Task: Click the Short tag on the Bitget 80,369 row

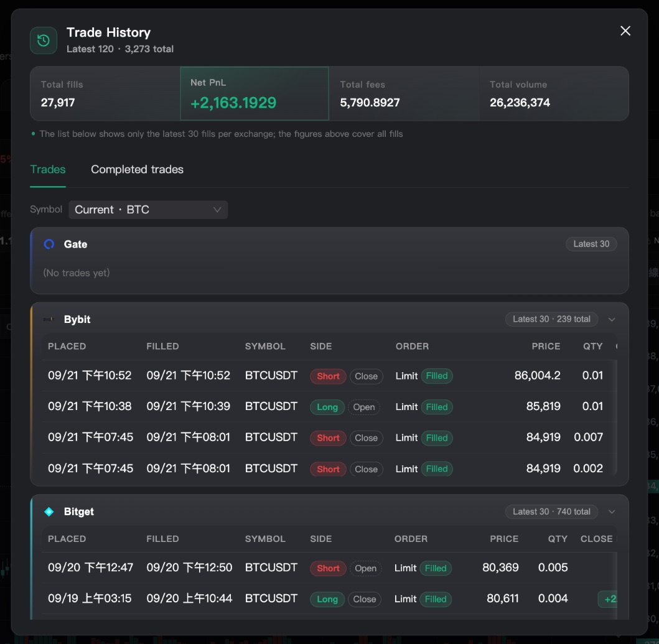Action: click(x=328, y=568)
